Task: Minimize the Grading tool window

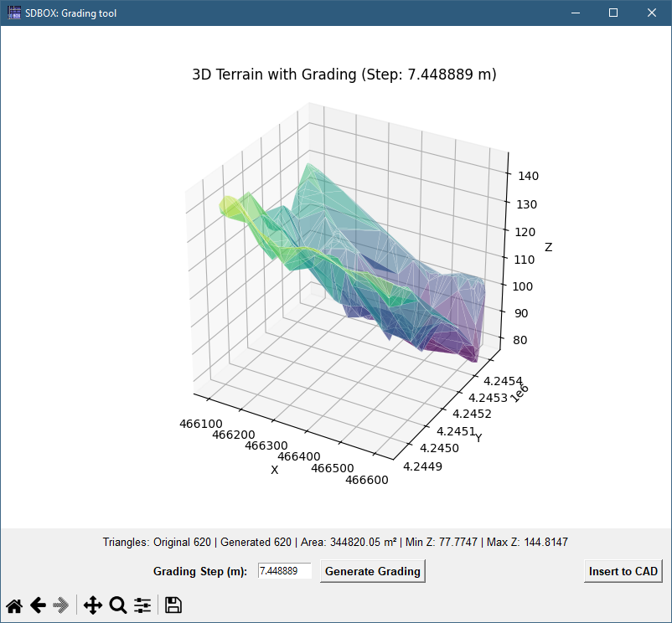Action: (x=575, y=13)
